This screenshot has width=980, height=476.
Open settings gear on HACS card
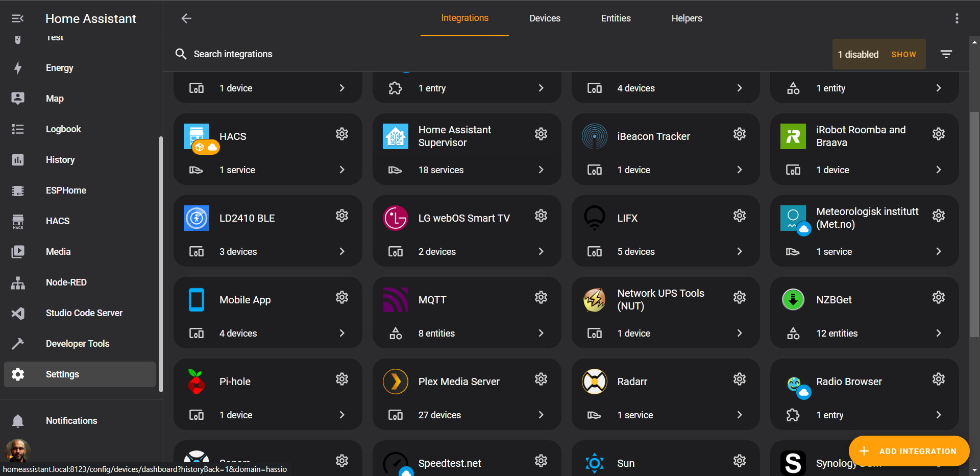(341, 134)
